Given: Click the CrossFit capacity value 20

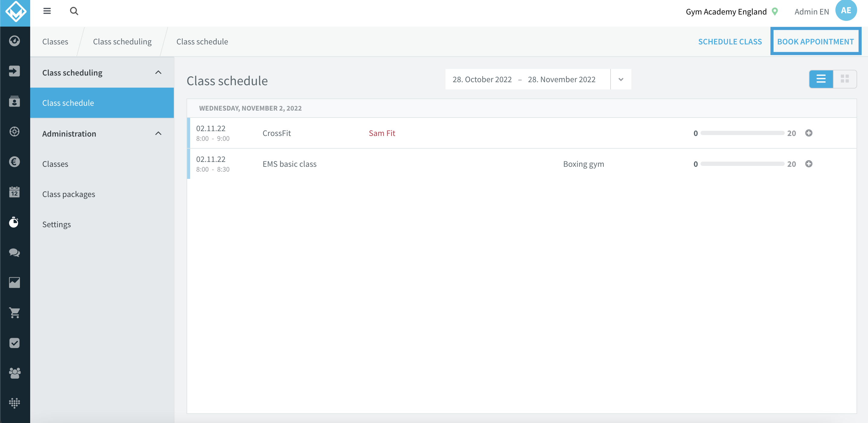Looking at the screenshot, I should click(792, 133).
